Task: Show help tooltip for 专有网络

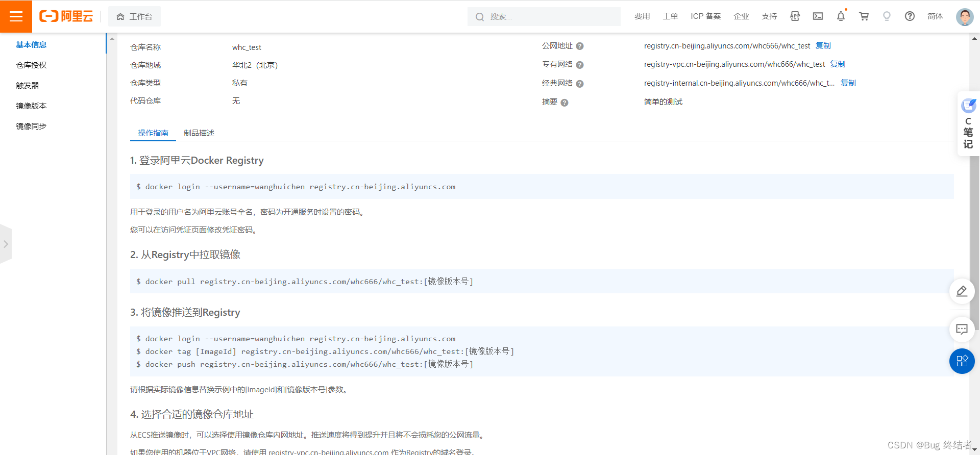Action: point(580,65)
